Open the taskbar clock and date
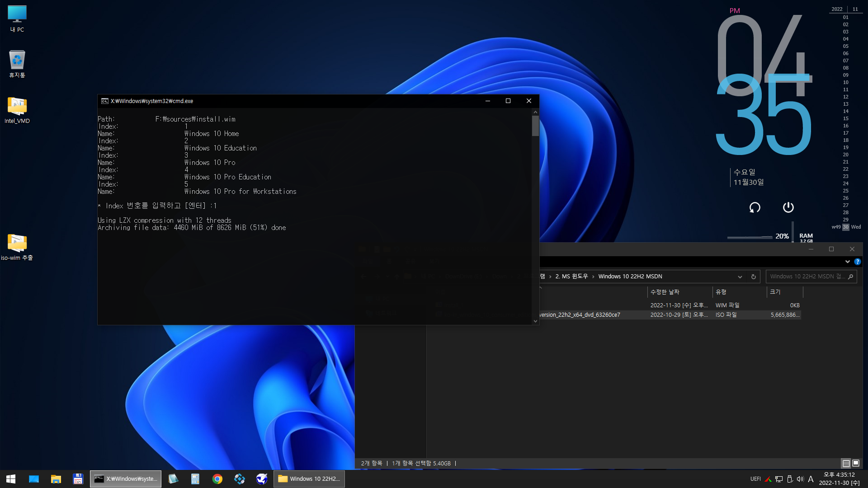Image resolution: width=868 pixels, height=488 pixels. 840,479
